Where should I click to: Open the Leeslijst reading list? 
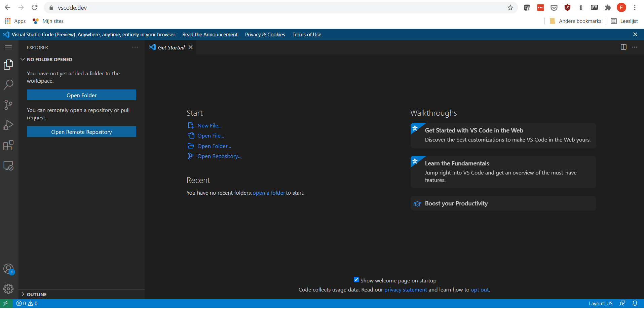624,21
